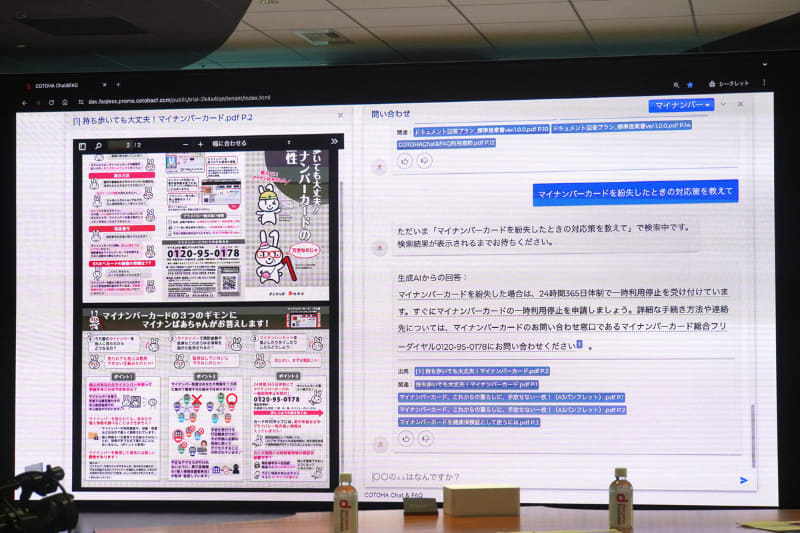The width and height of the screenshot is (800, 533).
Task: Close the PDF preview panel
Action: point(340,116)
